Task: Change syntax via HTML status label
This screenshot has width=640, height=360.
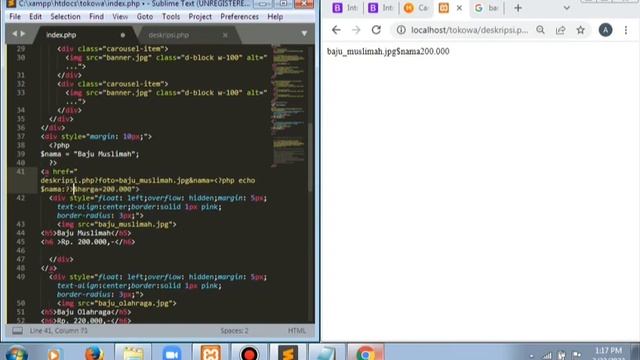Action: pos(297,331)
